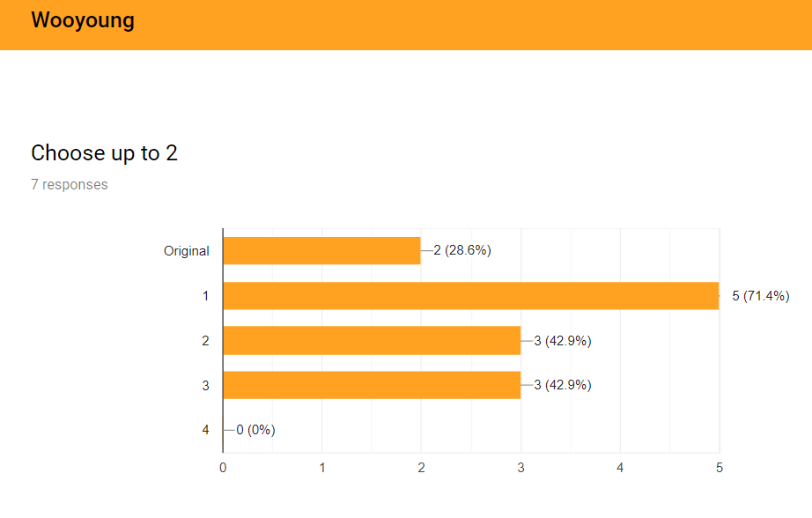Click the orange Original bar

coord(321,251)
